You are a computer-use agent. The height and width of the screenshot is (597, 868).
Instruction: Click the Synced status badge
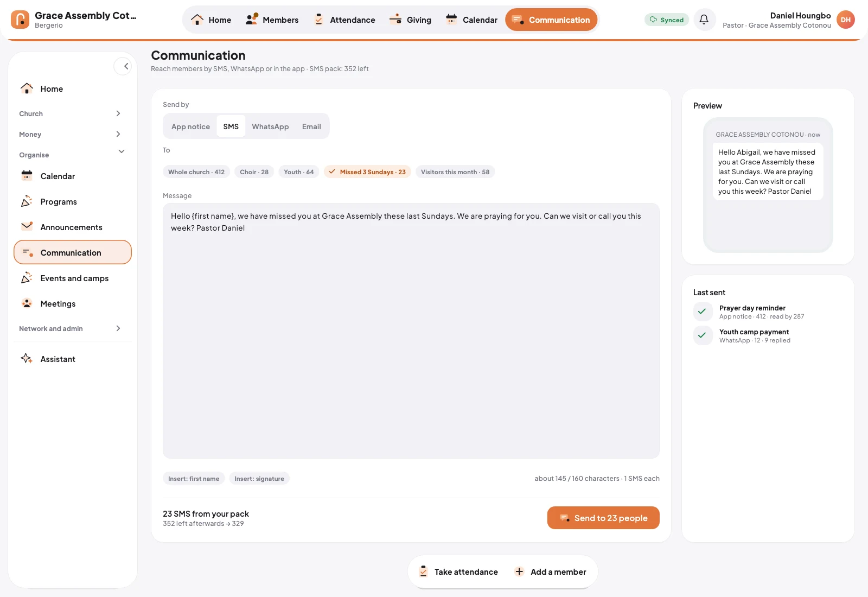pyautogui.click(x=667, y=20)
